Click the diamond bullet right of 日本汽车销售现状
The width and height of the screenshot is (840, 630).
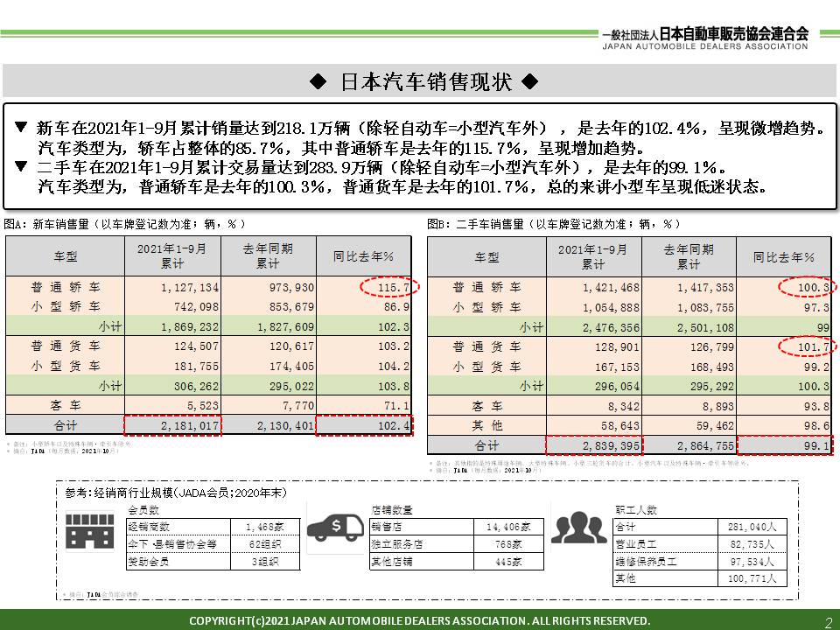pos(528,83)
